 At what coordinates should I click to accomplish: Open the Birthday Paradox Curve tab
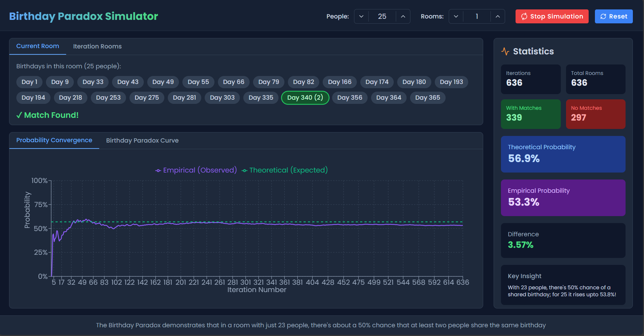click(x=142, y=140)
